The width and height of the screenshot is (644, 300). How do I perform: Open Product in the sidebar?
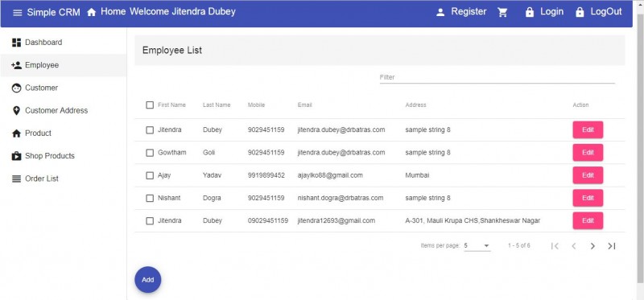[x=64, y=134]
